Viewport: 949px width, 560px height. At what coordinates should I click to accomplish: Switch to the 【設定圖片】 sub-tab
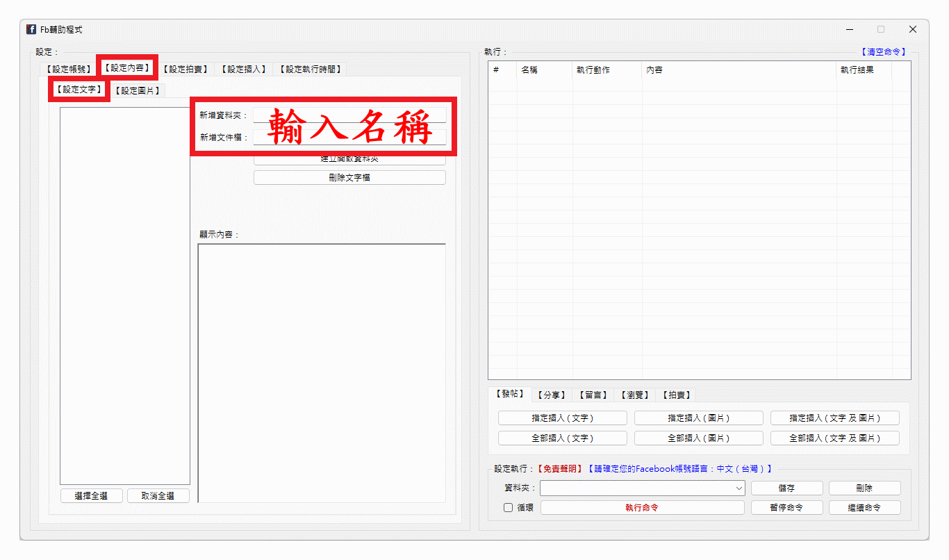[137, 91]
